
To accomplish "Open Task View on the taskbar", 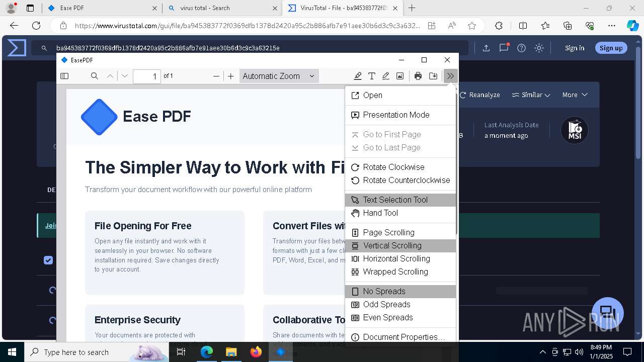I will pos(181,352).
